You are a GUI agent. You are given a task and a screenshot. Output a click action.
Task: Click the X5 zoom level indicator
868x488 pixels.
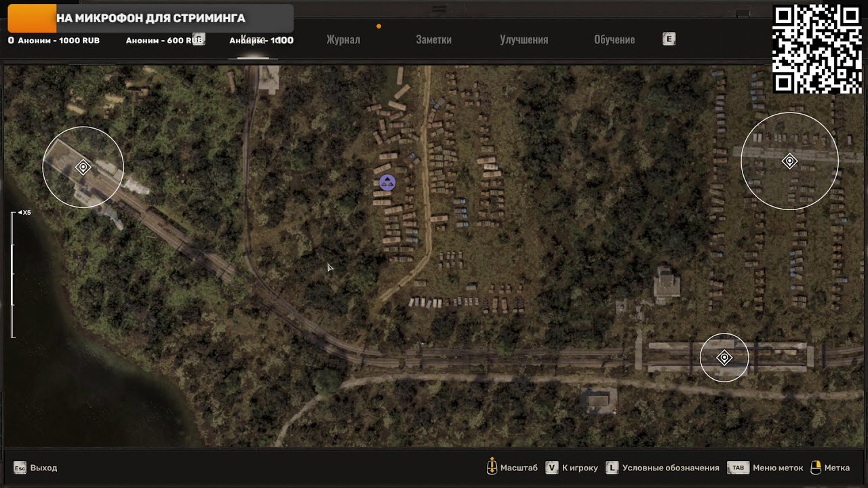point(24,213)
